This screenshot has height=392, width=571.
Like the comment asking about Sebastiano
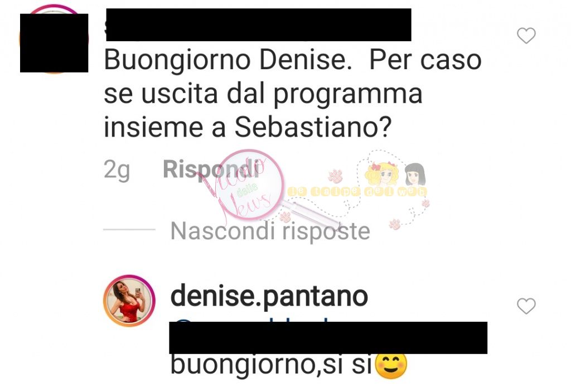point(526,36)
